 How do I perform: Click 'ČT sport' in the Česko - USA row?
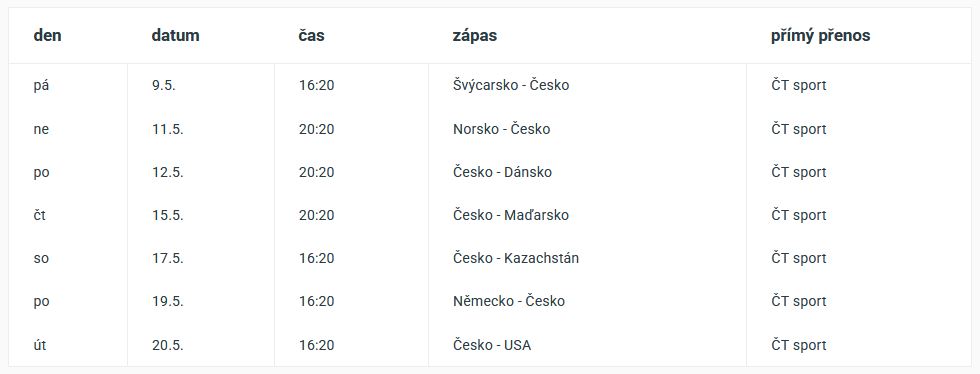click(798, 345)
